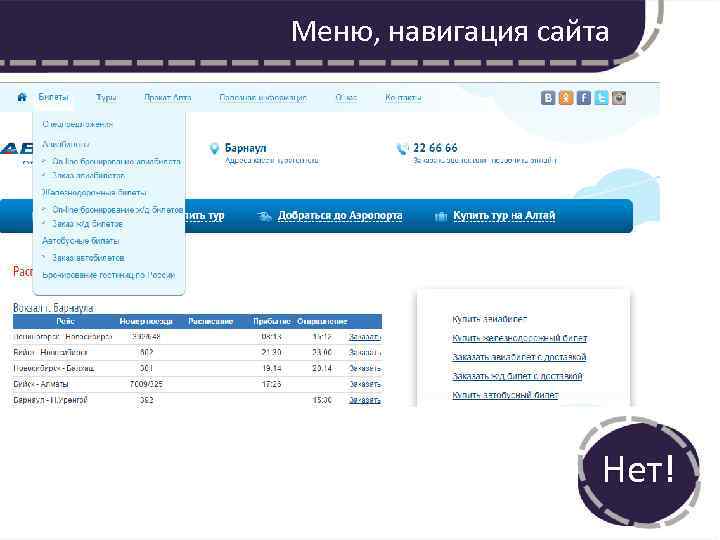
Task: Open the Instagram social icon
Action: [x=619, y=98]
